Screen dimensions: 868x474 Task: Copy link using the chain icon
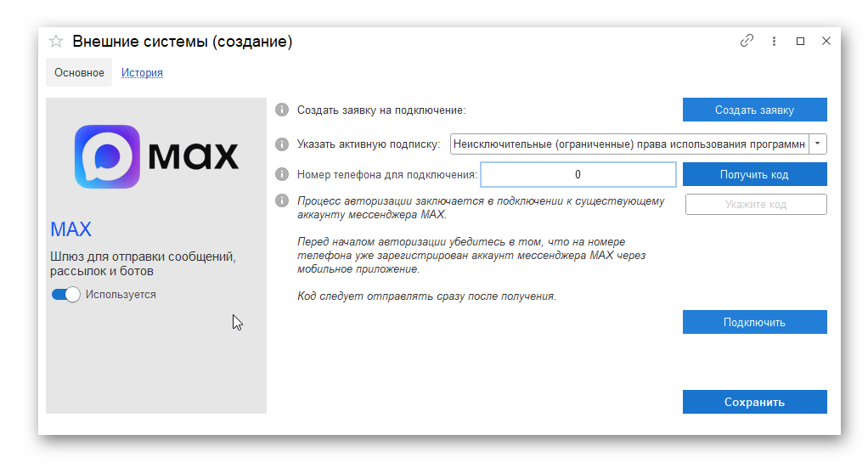point(747,41)
